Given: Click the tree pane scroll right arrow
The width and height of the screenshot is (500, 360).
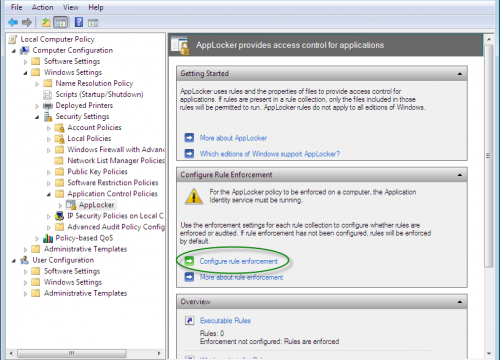Looking at the screenshot, I should 159,353.
